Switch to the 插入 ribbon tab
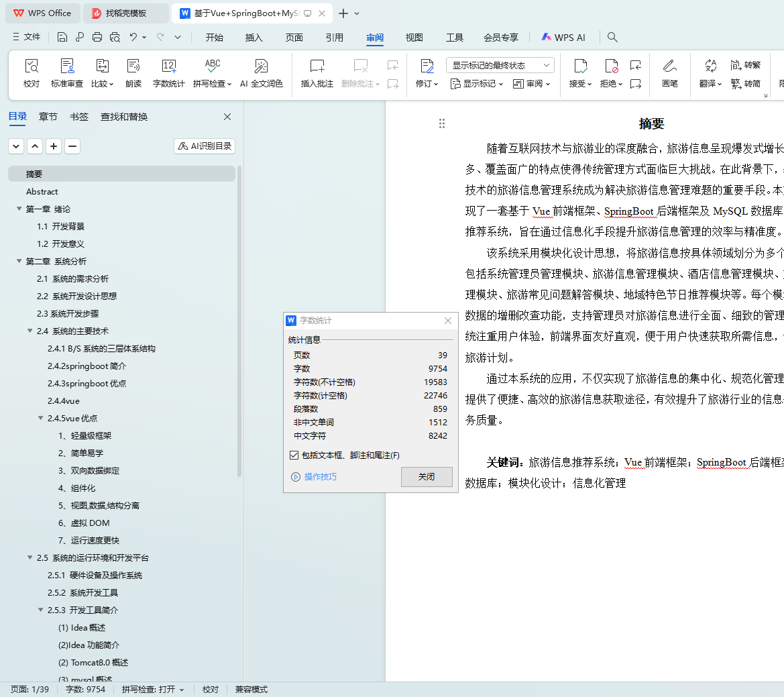 point(254,38)
